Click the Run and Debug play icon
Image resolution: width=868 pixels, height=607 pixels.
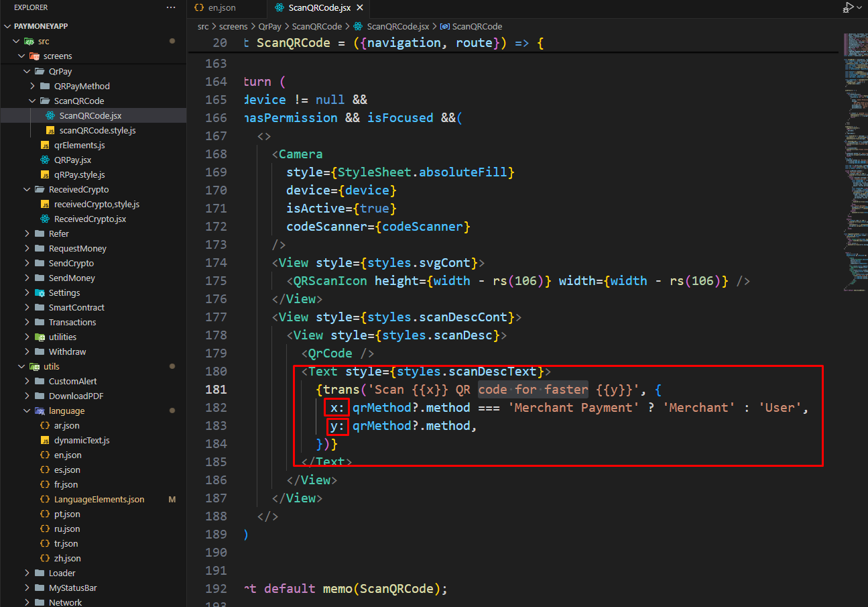[848, 7]
